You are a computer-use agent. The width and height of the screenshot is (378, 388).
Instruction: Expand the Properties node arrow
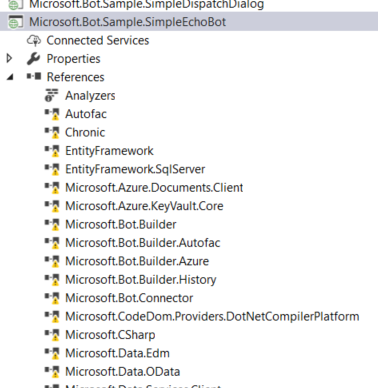click(x=10, y=59)
